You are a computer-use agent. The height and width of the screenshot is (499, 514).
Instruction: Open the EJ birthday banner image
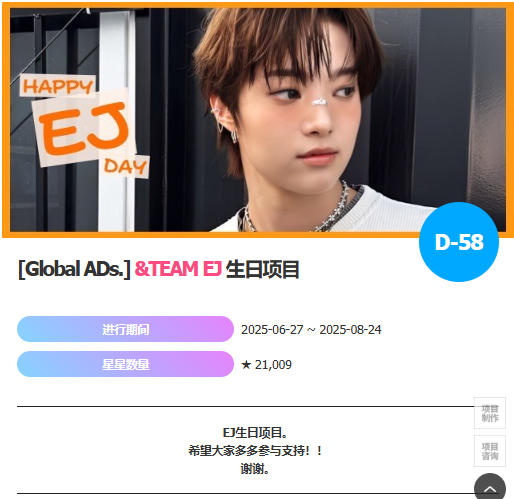click(258, 120)
